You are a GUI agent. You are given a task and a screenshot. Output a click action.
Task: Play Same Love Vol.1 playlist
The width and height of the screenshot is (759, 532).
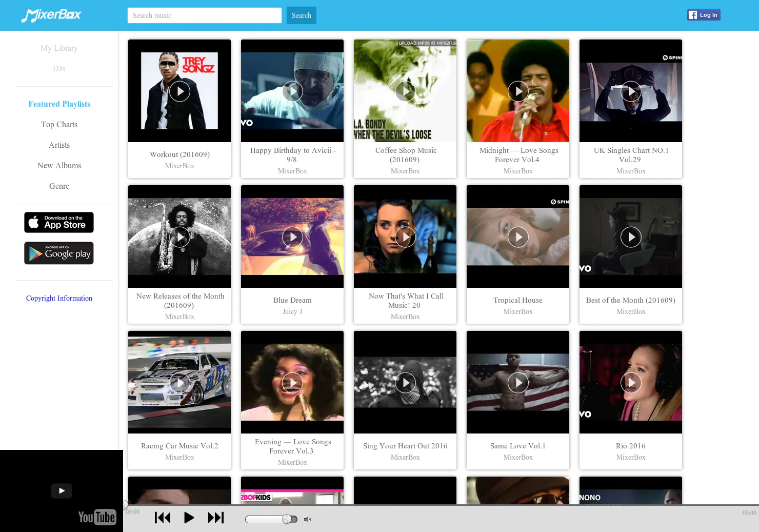(x=518, y=383)
